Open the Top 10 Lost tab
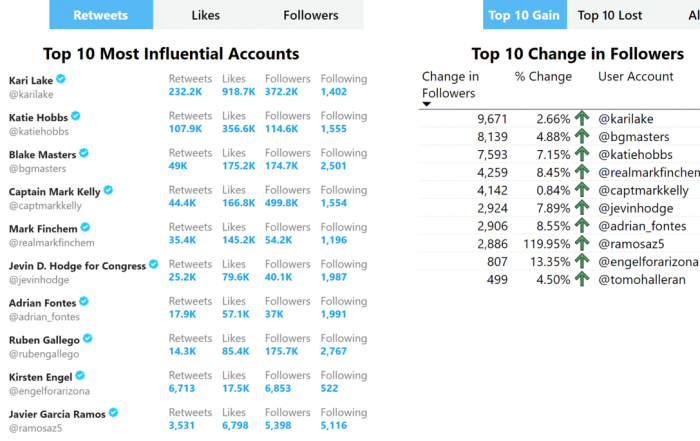Viewport: 700px width, 441px height. point(610,15)
